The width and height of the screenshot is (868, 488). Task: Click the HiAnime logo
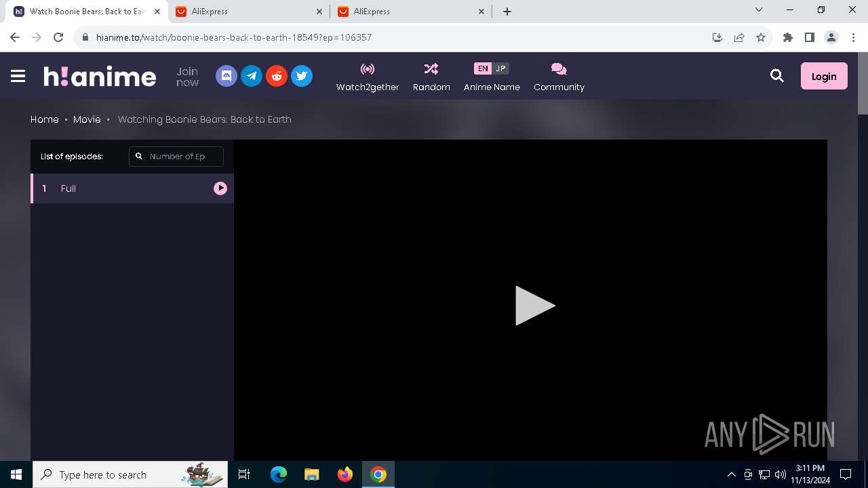click(100, 76)
